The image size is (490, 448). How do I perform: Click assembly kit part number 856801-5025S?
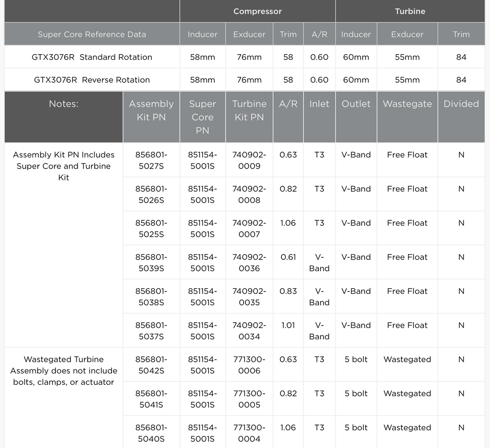[x=151, y=228]
